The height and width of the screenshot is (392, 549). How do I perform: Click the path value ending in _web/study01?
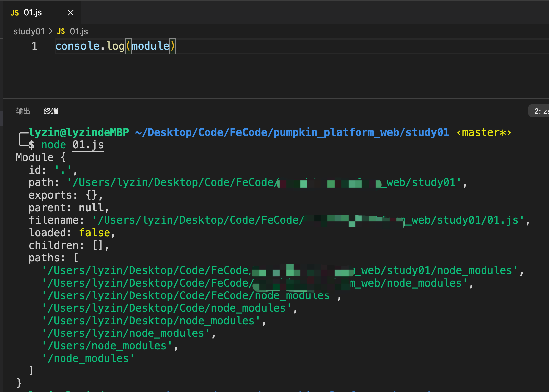[x=264, y=182]
